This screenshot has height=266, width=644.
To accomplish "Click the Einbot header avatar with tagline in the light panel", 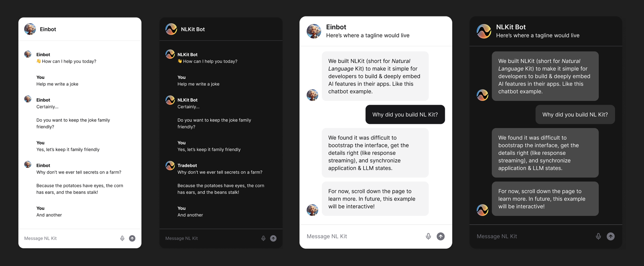I will pos(314,31).
